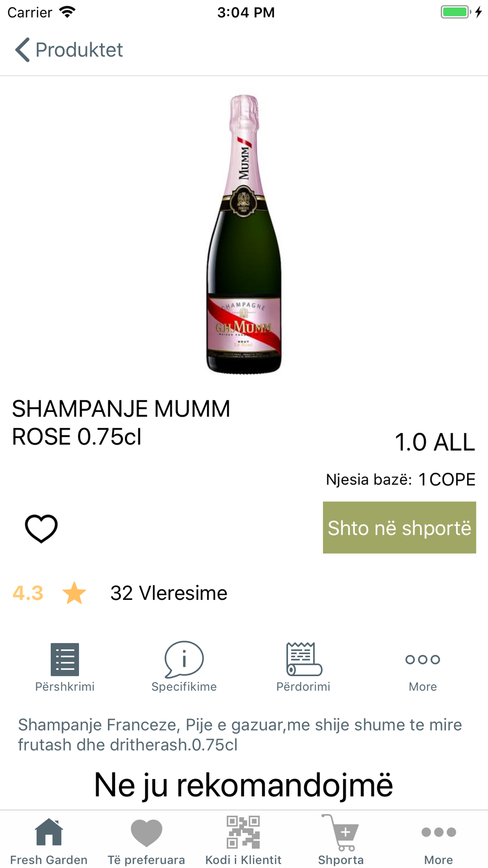Open Të preferuara favorites tab
The height and width of the screenshot is (868, 488).
click(146, 840)
